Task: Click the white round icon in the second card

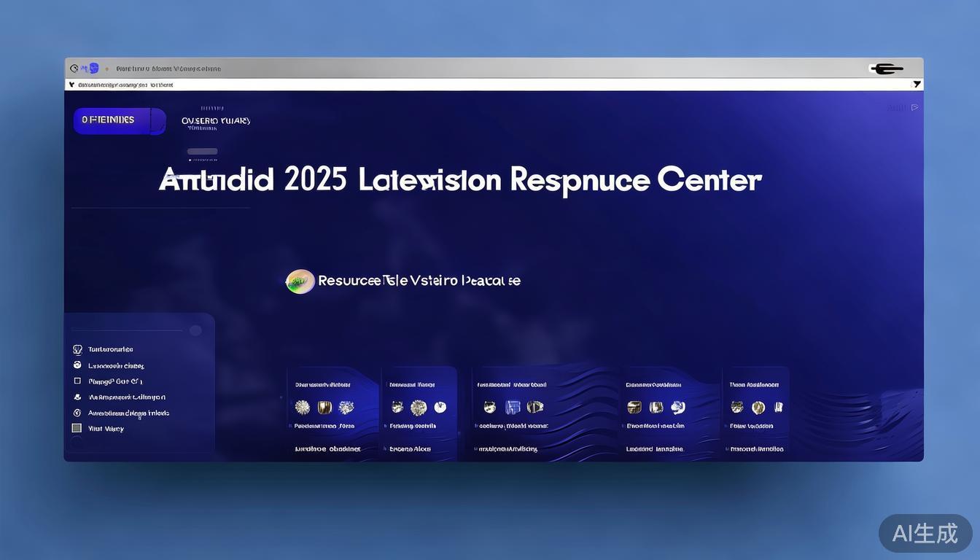Action: pyautogui.click(x=440, y=408)
